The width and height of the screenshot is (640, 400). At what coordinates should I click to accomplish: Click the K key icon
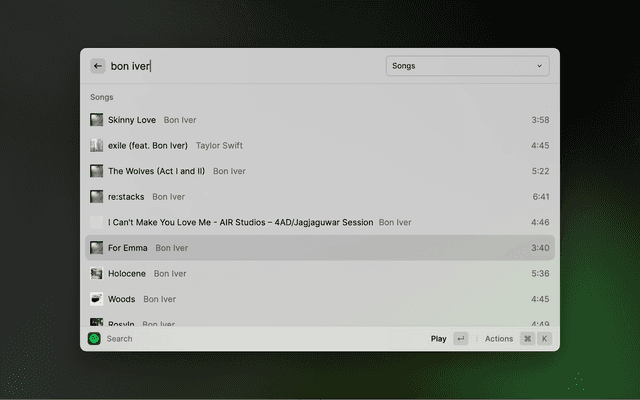coord(545,339)
